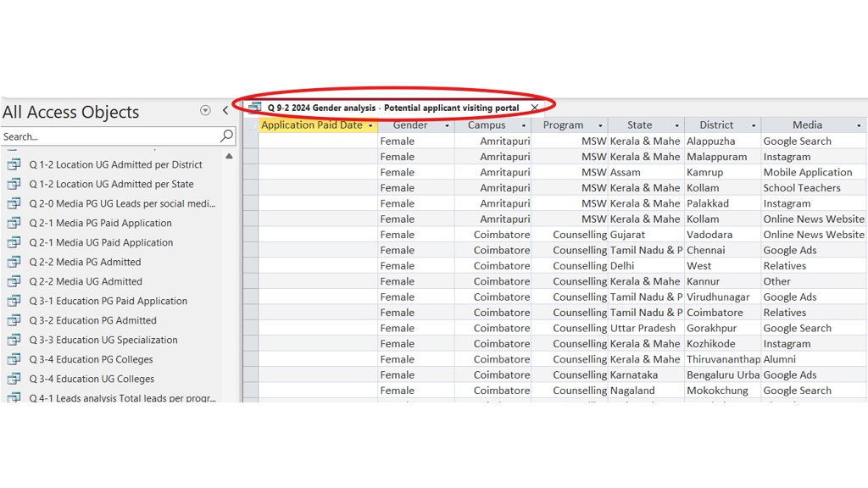Open the State column filter dropdown
The height and width of the screenshot is (488, 868).
pos(676,126)
